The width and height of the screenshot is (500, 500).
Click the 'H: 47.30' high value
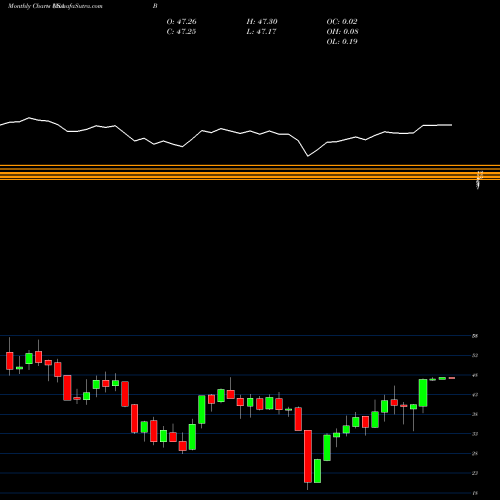[262, 22]
